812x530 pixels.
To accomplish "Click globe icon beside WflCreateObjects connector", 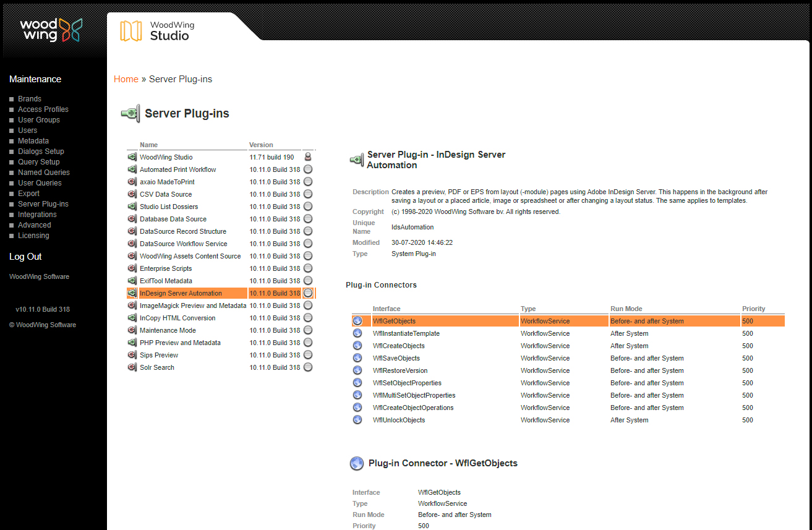I will click(357, 346).
